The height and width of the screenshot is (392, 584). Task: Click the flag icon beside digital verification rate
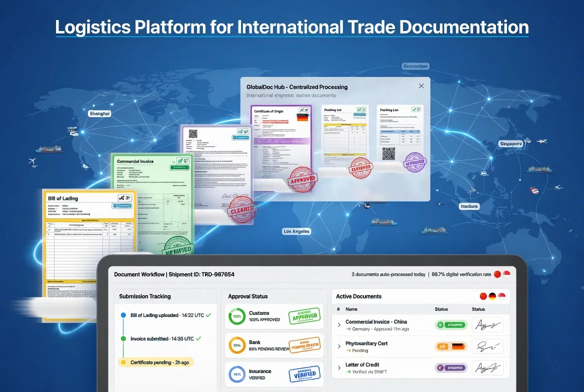[x=497, y=274]
